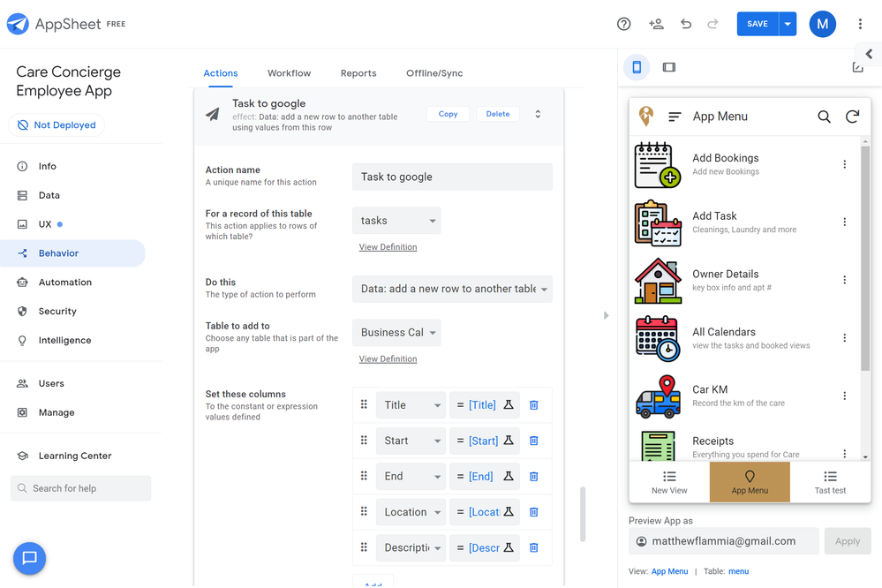Open the End column dropdown
This screenshot has height=588, width=882.
(x=411, y=477)
